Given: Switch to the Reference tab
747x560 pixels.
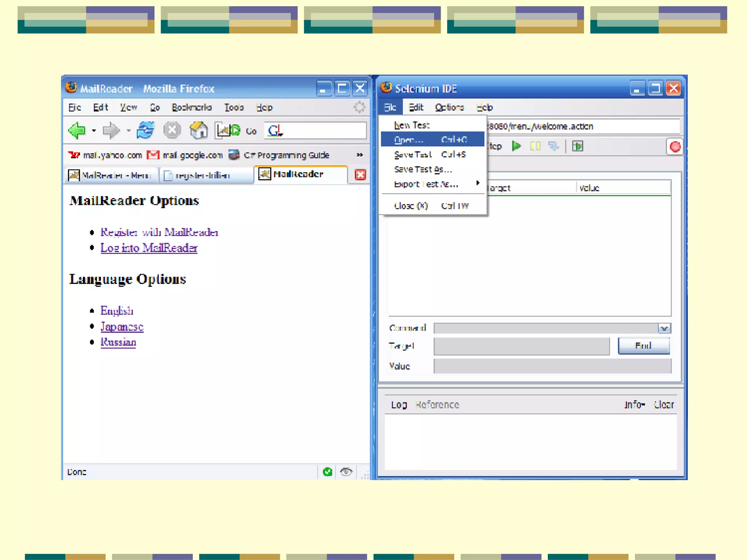Looking at the screenshot, I should point(437,405).
